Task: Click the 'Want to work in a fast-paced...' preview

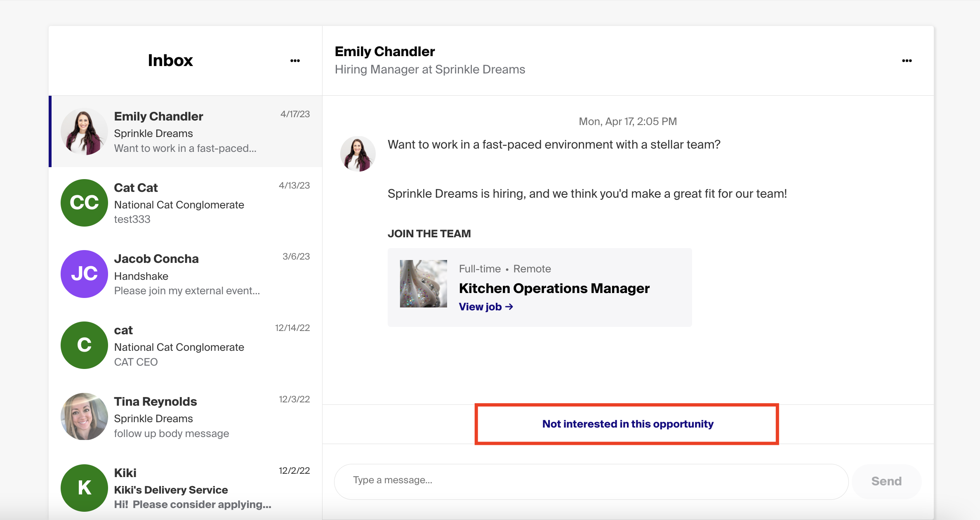Action: (185, 148)
